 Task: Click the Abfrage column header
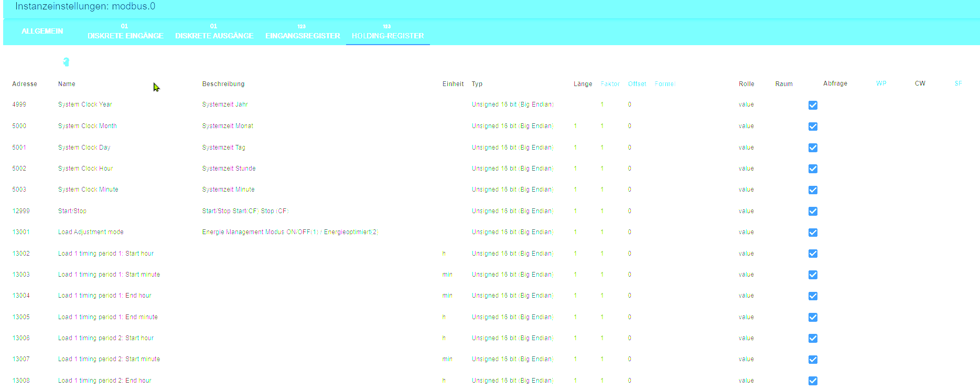click(x=835, y=83)
